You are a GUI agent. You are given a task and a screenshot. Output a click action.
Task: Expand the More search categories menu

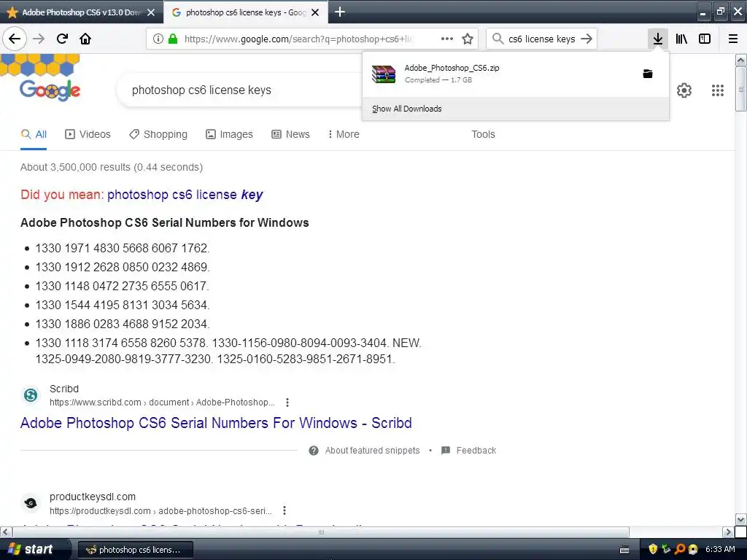click(344, 134)
